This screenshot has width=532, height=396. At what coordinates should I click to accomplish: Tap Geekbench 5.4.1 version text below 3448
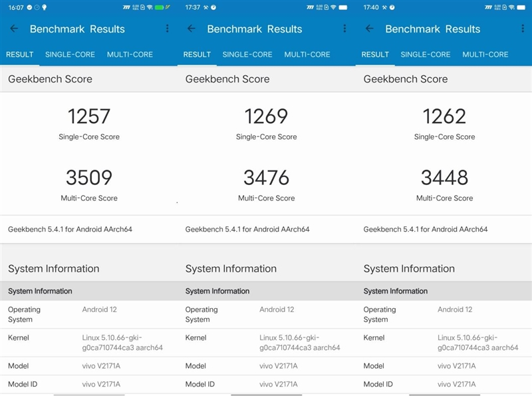(426, 229)
